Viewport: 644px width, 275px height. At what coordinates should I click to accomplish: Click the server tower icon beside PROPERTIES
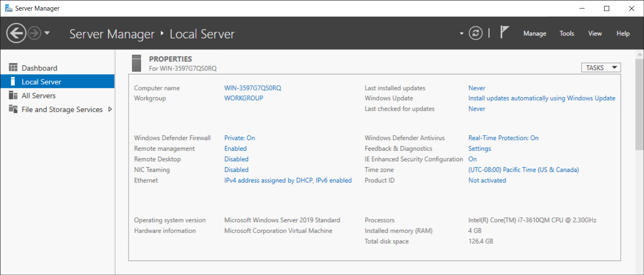[x=137, y=63]
